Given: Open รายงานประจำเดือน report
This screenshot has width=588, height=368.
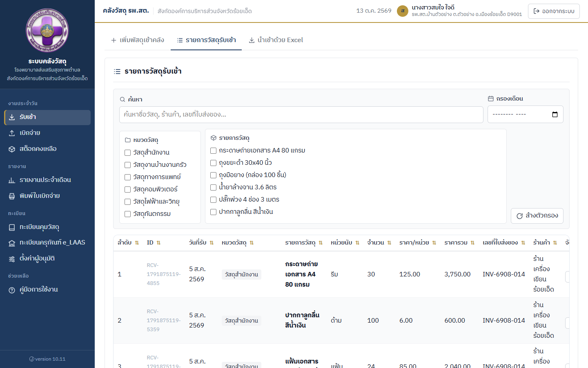Looking at the screenshot, I should (47, 180).
